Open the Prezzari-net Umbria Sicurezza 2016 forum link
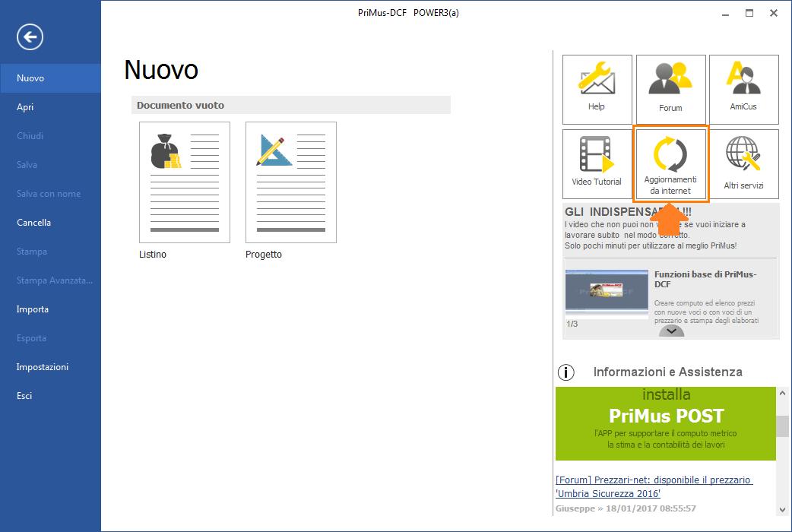Image resolution: width=792 pixels, height=532 pixels. pyautogui.click(x=654, y=486)
